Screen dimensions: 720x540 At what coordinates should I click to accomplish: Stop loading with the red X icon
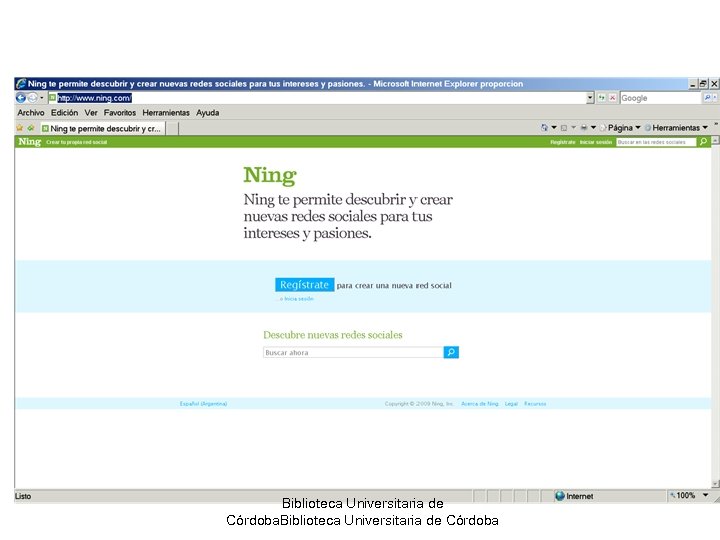pyautogui.click(x=612, y=98)
